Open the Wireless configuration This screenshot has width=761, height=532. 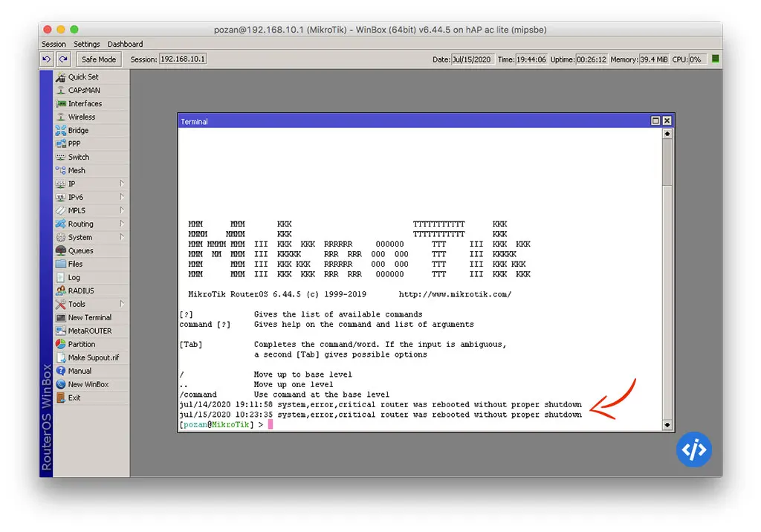[x=78, y=117]
